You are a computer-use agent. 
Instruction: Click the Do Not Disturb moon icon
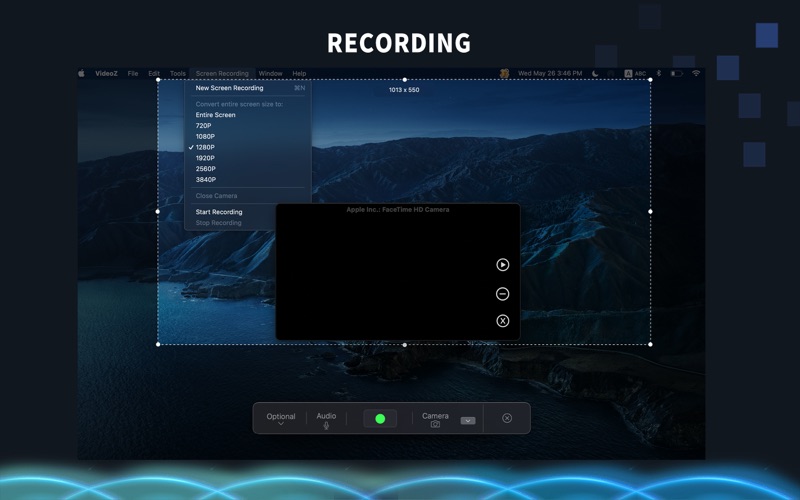tap(595, 73)
